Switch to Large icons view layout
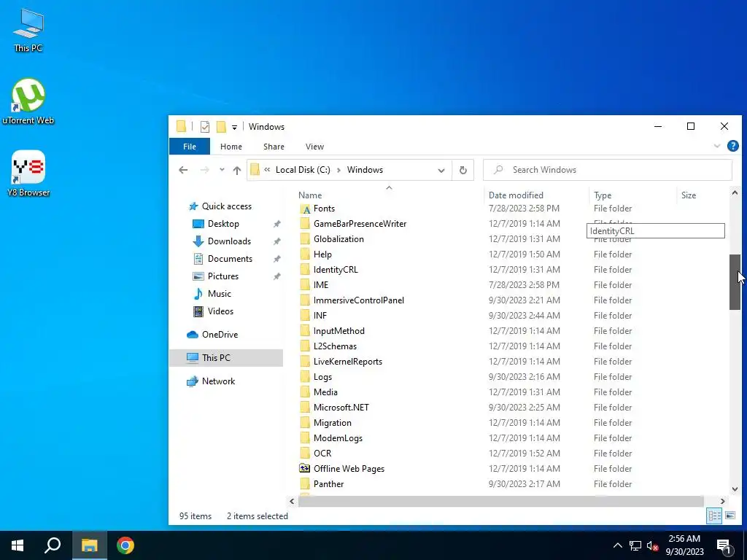The width and height of the screenshot is (747, 560). coord(729,516)
